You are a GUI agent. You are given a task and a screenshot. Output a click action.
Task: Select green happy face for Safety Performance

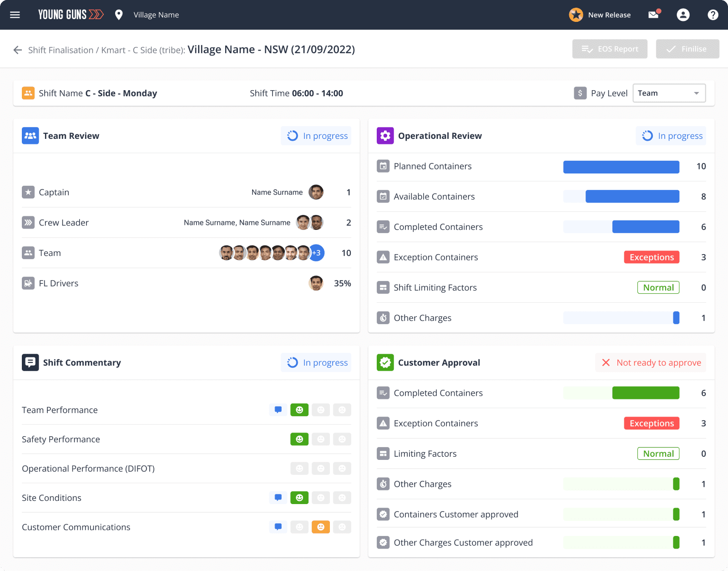pos(299,439)
